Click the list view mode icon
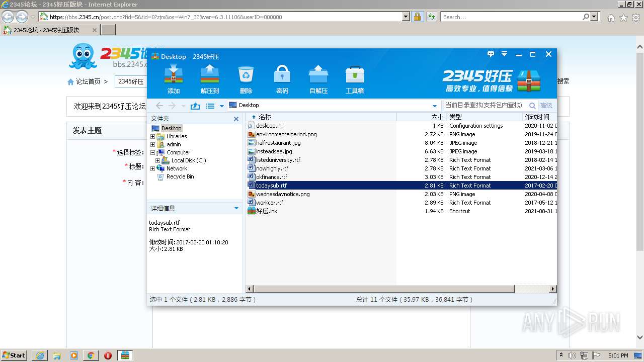644x362 pixels. tap(210, 106)
